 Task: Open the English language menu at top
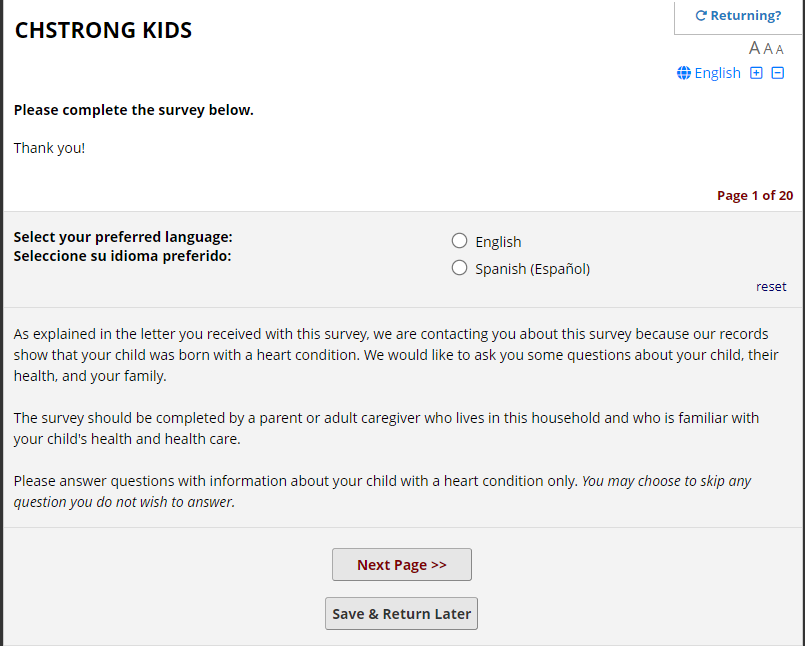point(717,73)
